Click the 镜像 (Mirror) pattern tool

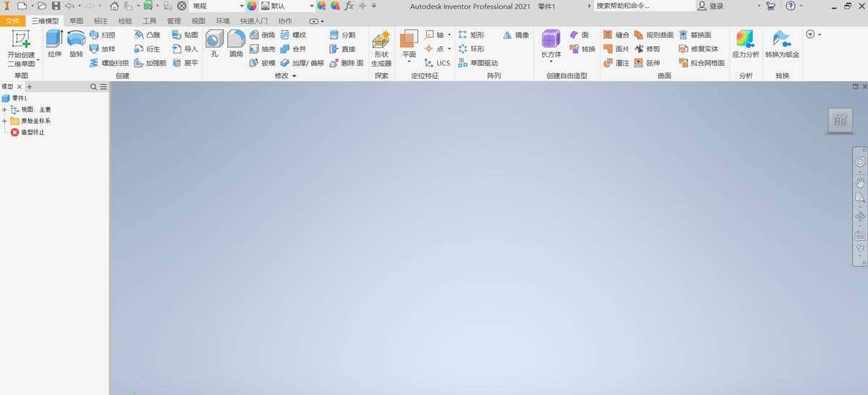pyautogui.click(x=516, y=35)
